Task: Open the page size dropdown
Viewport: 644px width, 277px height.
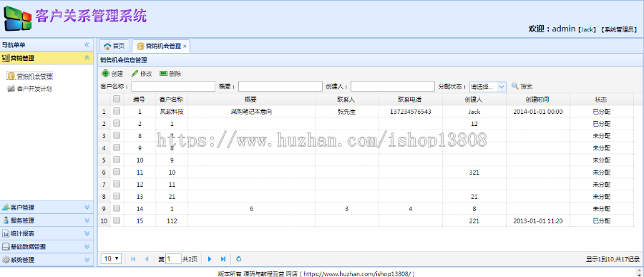Action: pos(111,258)
